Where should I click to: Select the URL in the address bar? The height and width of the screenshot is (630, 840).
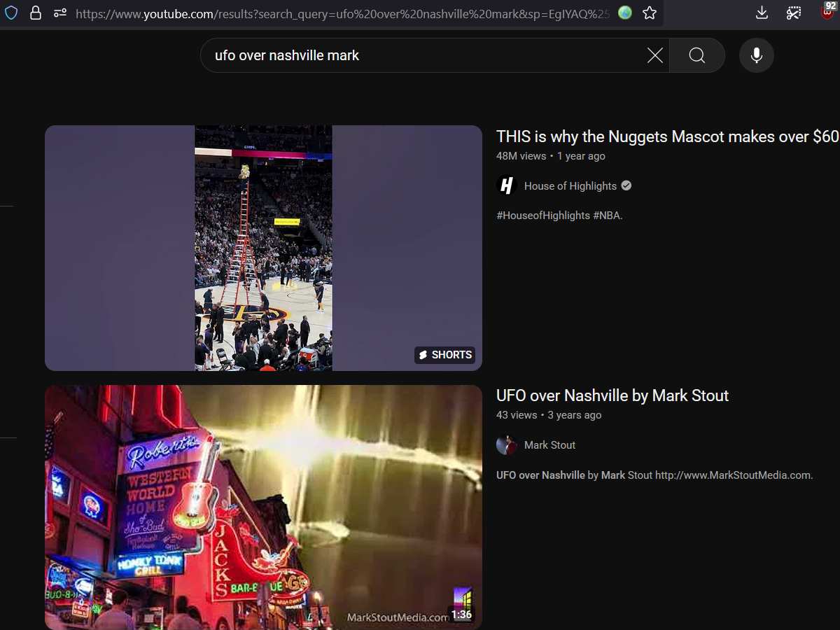point(336,13)
